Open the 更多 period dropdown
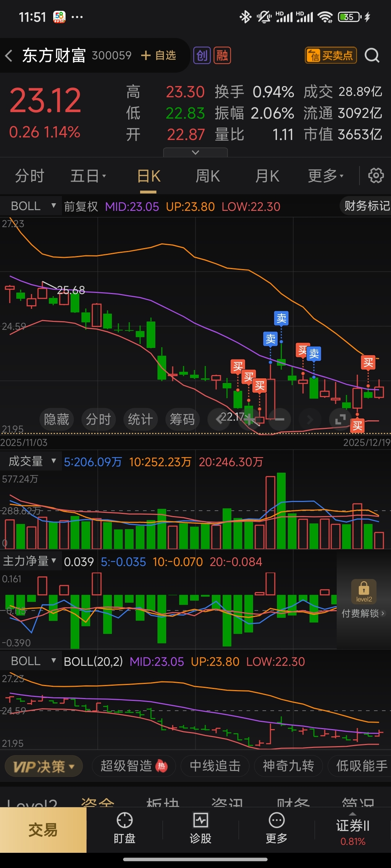The height and width of the screenshot is (868, 391). (326, 176)
